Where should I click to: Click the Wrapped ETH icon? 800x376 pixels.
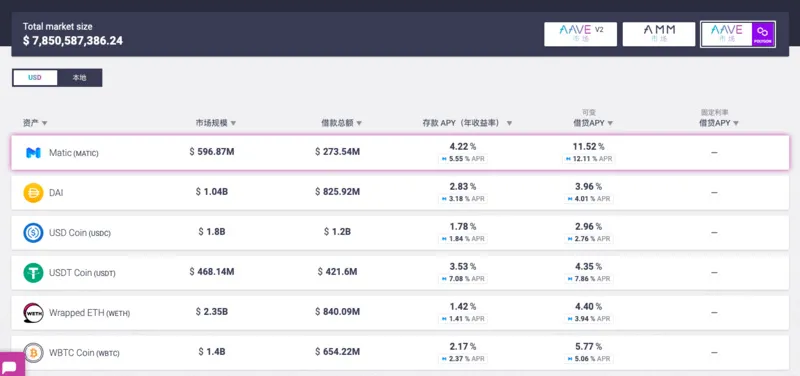33,313
